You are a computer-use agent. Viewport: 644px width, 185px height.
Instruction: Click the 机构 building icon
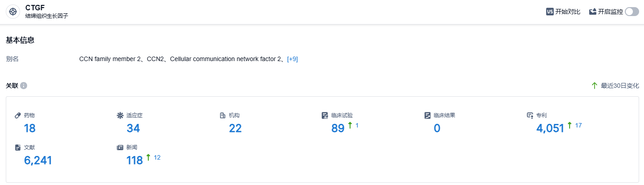tap(223, 115)
